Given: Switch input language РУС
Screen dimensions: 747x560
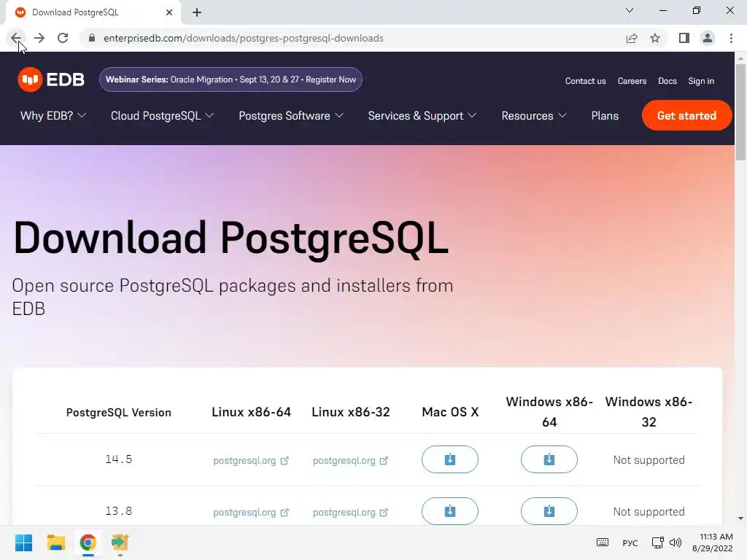Looking at the screenshot, I should click(630, 542).
